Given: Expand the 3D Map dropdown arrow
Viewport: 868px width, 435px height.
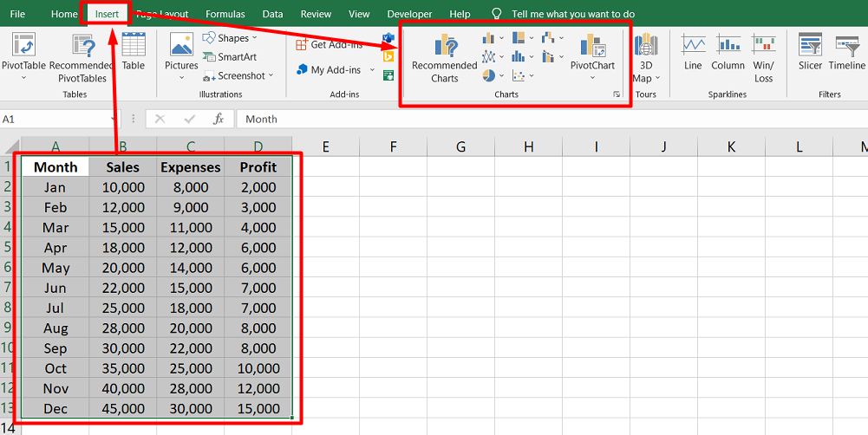Looking at the screenshot, I should 657,78.
